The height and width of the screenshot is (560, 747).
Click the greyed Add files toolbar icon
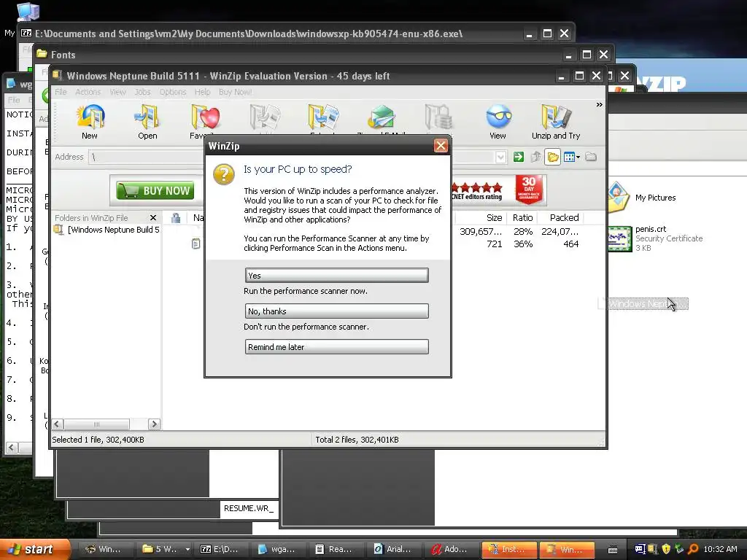[x=264, y=117]
